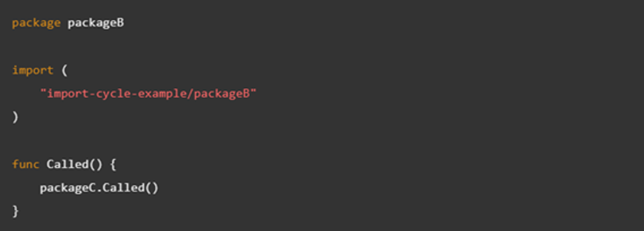Click the "func" keyword
This screenshot has width=644, height=231.
pyautogui.click(x=25, y=164)
